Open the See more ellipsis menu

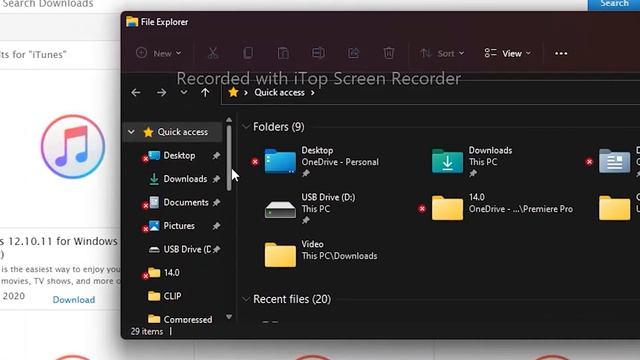tap(561, 53)
